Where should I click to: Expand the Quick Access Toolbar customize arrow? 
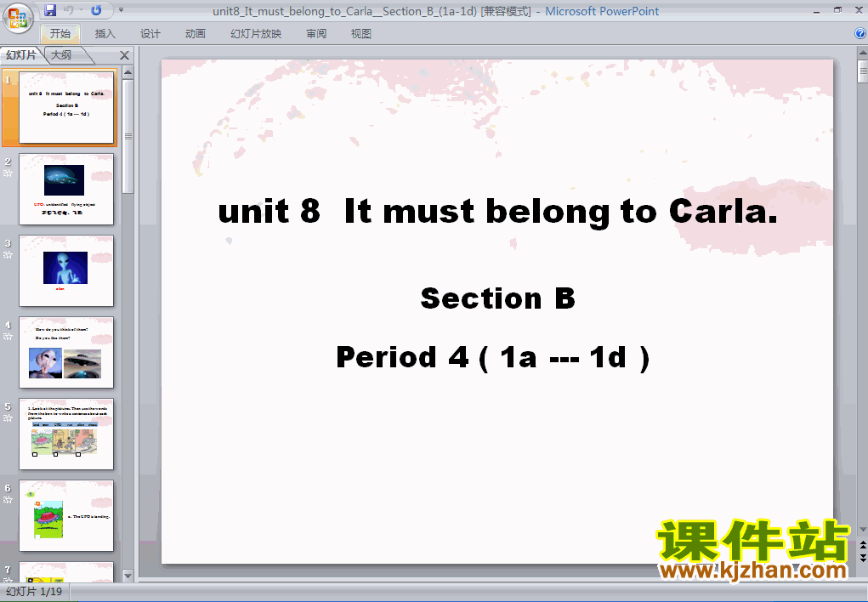click(x=122, y=10)
